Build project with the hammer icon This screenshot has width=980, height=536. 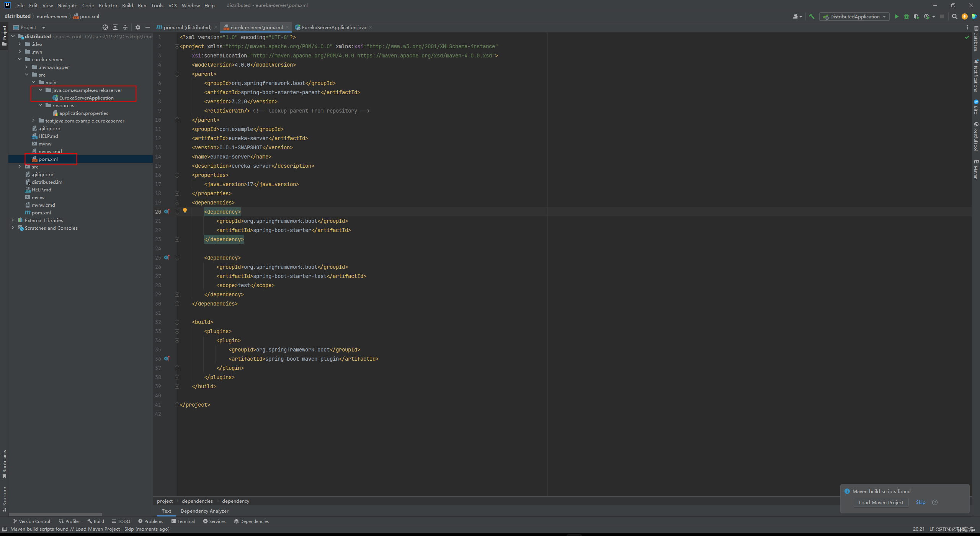coord(812,16)
